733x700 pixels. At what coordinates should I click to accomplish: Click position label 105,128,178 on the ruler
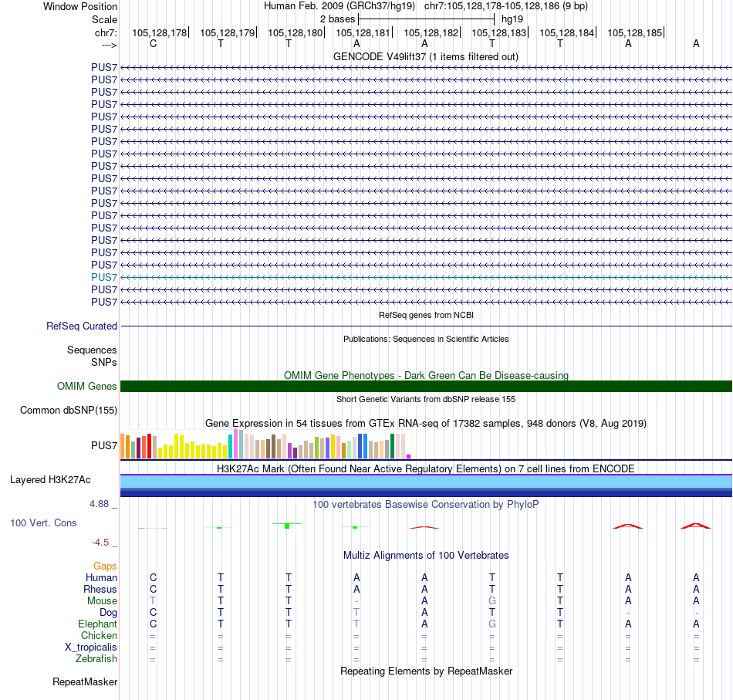[159, 32]
